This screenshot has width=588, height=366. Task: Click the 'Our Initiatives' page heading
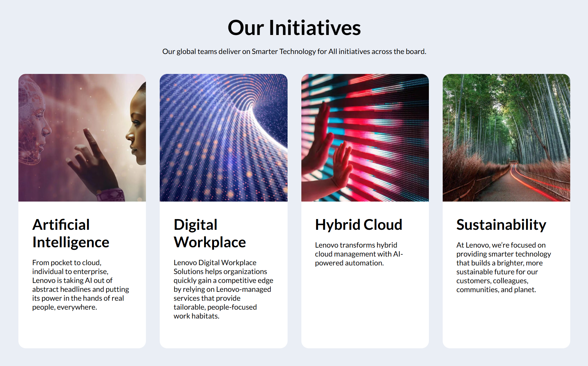(x=294, y=28)
